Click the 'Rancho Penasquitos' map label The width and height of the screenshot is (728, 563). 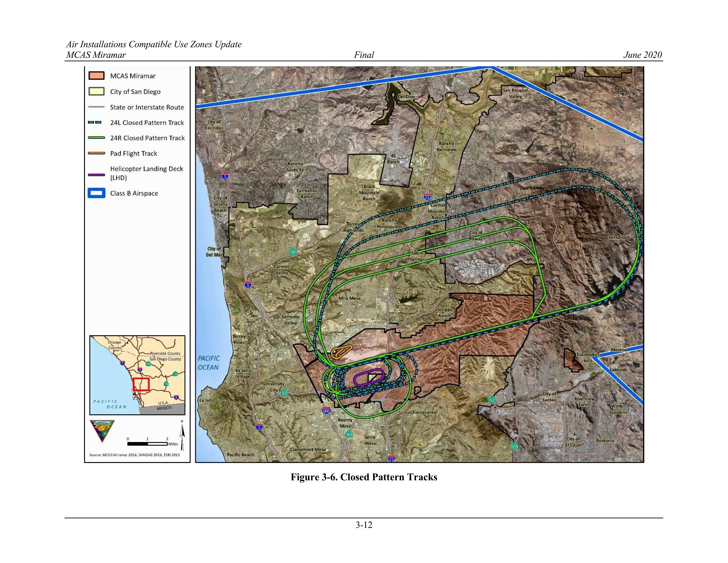click(389, 224)
